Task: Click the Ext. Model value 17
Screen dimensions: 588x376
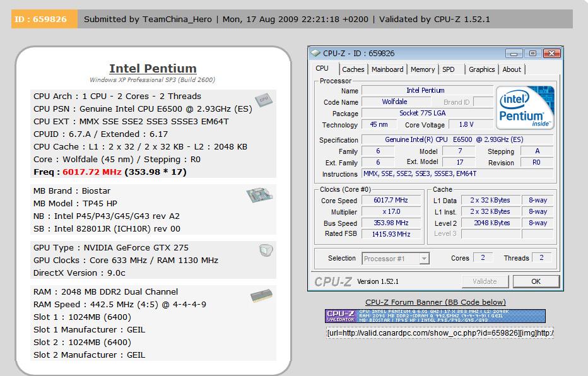Action: click(460, 162)
